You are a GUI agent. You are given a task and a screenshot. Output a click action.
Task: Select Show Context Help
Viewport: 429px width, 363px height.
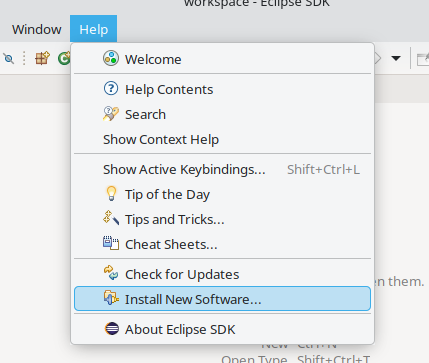tap(222, 139)
